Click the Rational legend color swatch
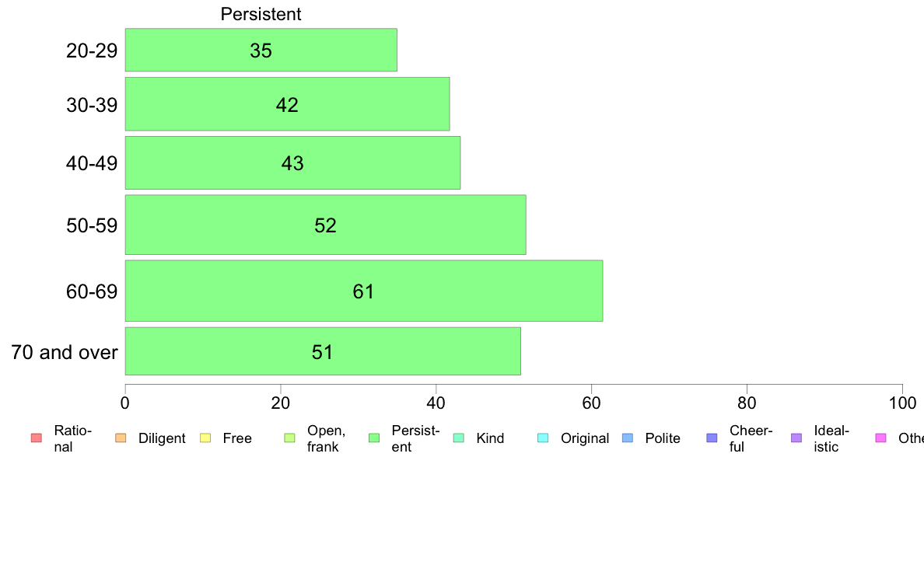The width and height of the screenshot is (924, 572). pyautogui.click(x=37, y=438)
